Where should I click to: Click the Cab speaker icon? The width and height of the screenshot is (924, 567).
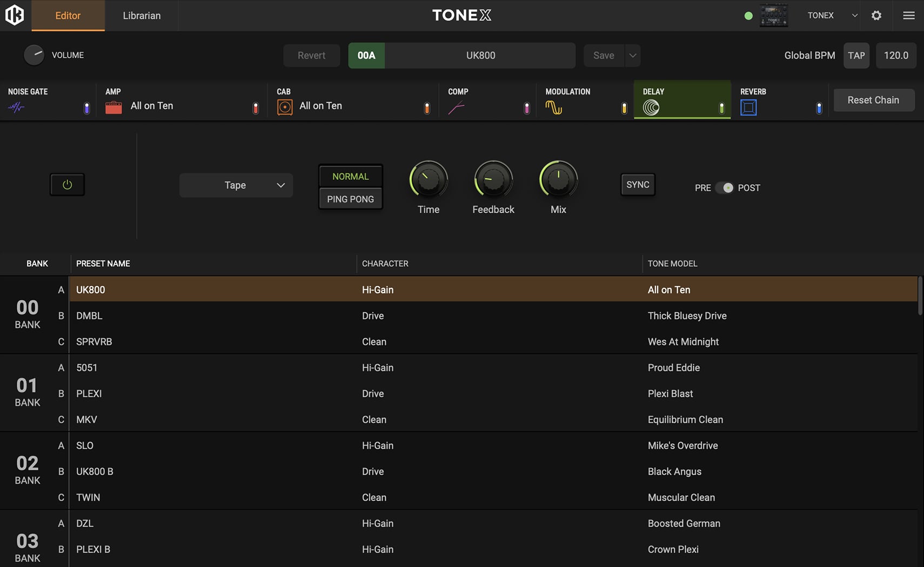[x=285, y=107]
